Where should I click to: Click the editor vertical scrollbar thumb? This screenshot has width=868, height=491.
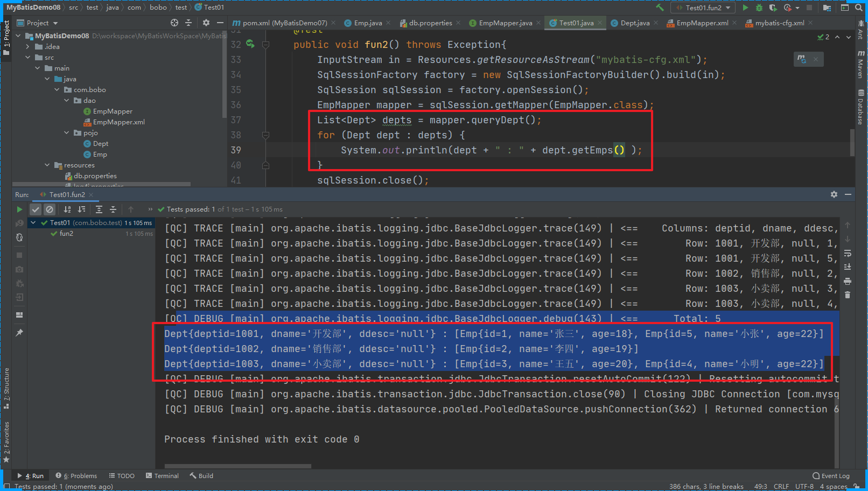852,142
